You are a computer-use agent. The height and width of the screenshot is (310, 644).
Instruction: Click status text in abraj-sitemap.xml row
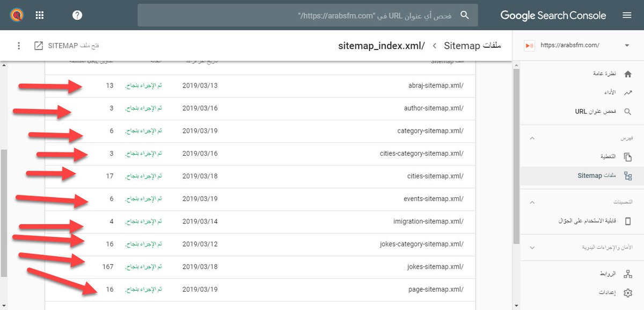[143, 86]
